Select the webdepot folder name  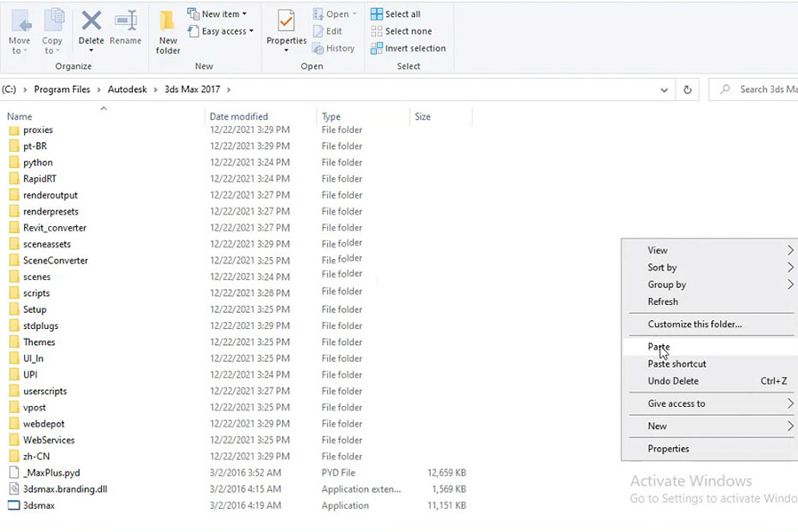(43, 424)
